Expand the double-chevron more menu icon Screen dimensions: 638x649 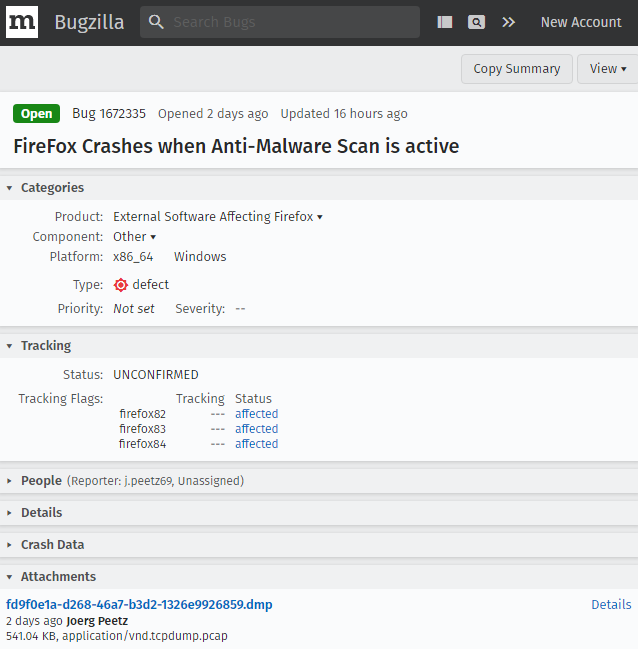[x=509, y=22]
